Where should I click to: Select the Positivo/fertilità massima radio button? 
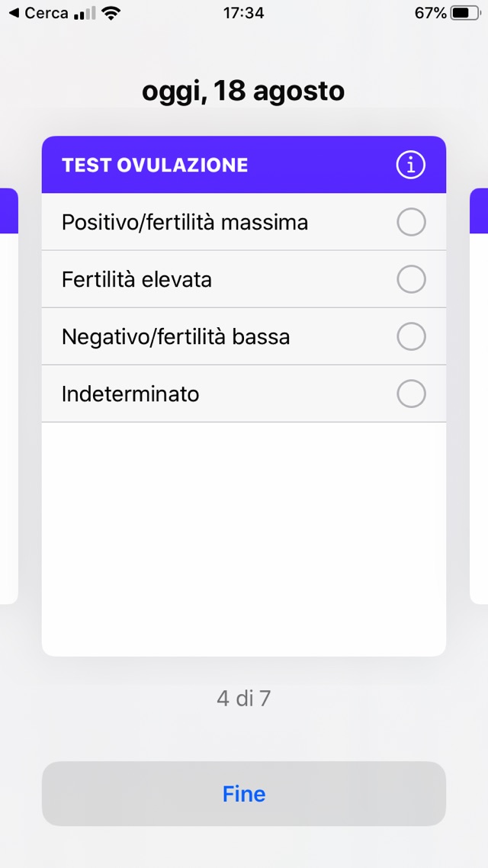coord(411,222)
